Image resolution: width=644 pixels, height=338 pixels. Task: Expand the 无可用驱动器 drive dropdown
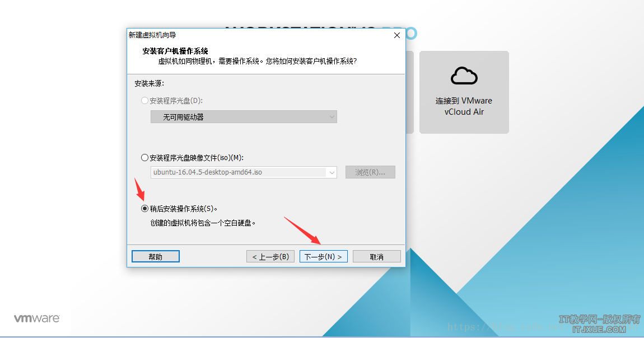[x=244, y=117]
